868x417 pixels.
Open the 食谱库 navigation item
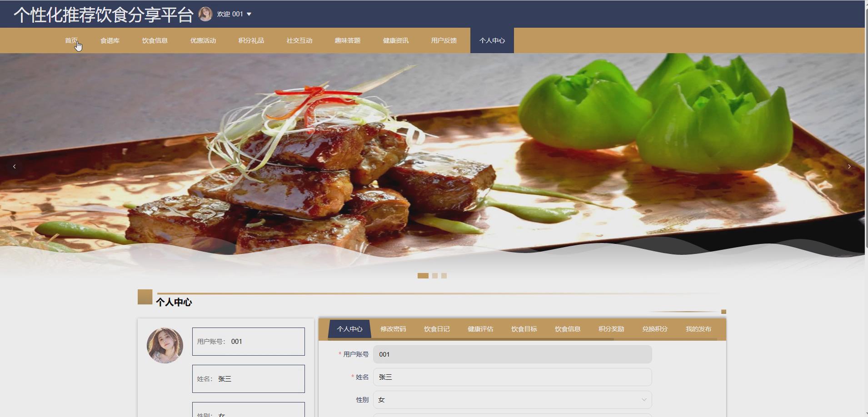tap(110, 40)
